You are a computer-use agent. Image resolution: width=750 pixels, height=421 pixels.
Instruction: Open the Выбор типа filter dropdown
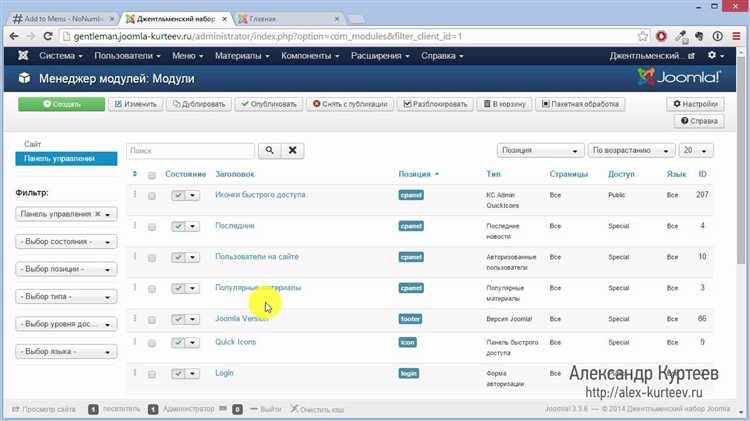[66, 297]
